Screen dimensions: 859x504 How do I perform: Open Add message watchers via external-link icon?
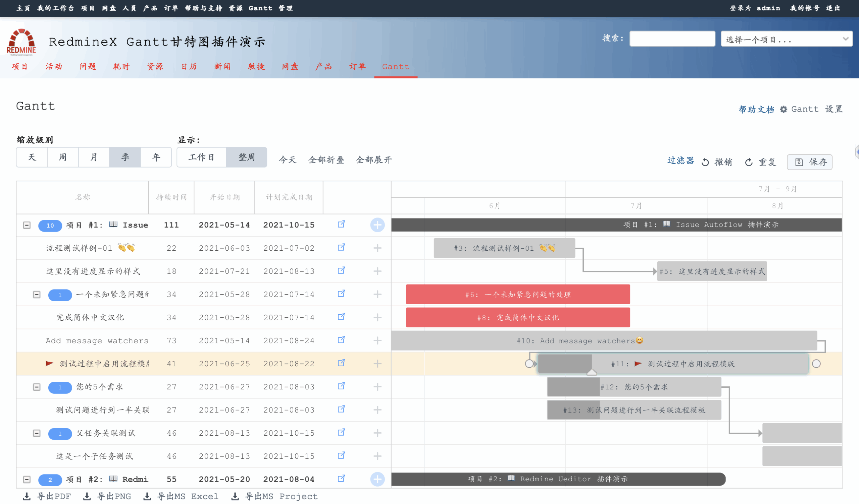[x=341, y=340]
